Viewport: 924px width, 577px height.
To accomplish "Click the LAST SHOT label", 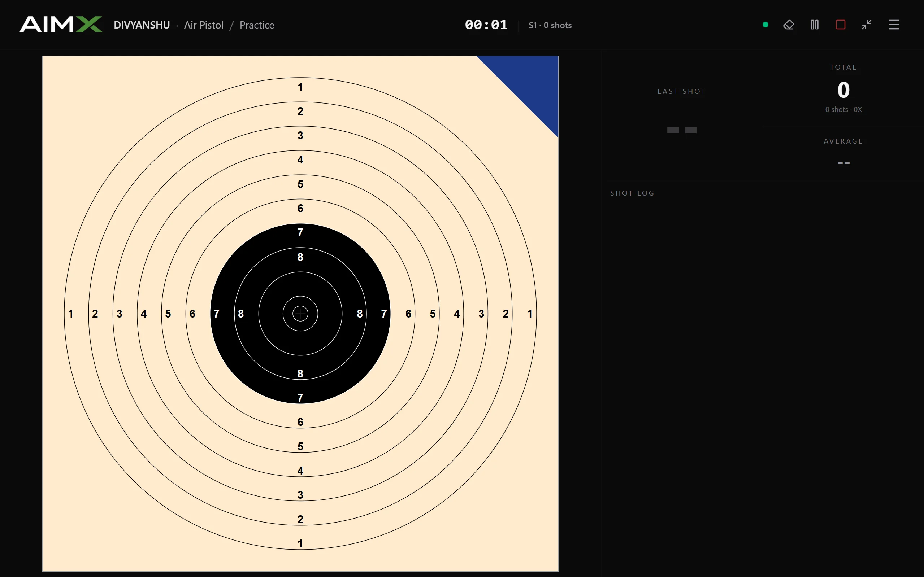I will 682,92.
